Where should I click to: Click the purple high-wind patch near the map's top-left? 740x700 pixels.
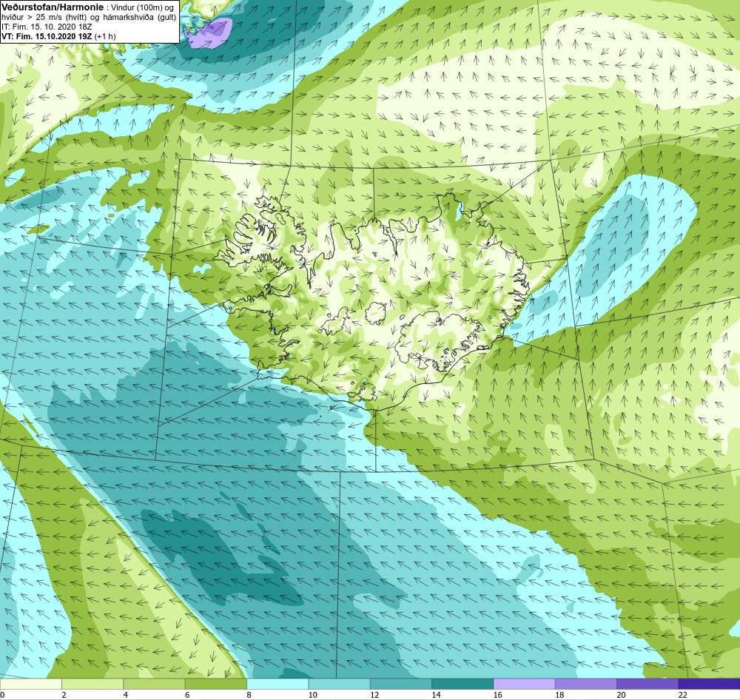[210, 34]
